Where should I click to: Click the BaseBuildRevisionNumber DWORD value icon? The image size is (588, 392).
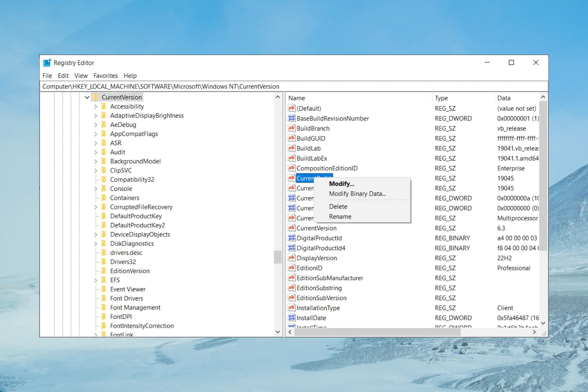point(291,118)
